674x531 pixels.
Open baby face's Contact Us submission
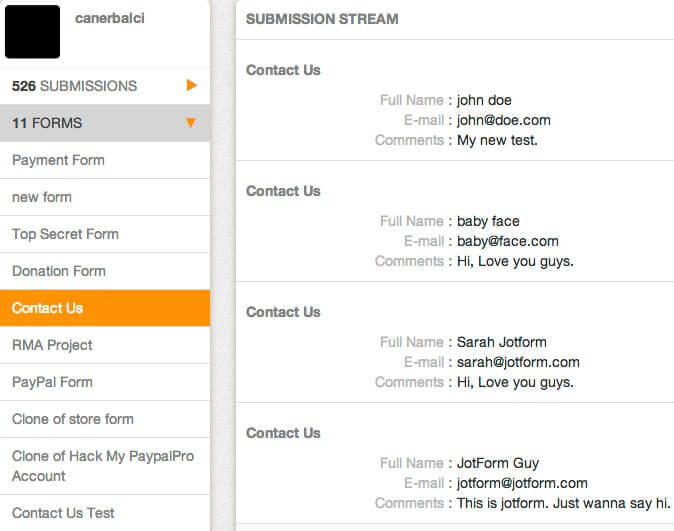click(x=283, y=191)
